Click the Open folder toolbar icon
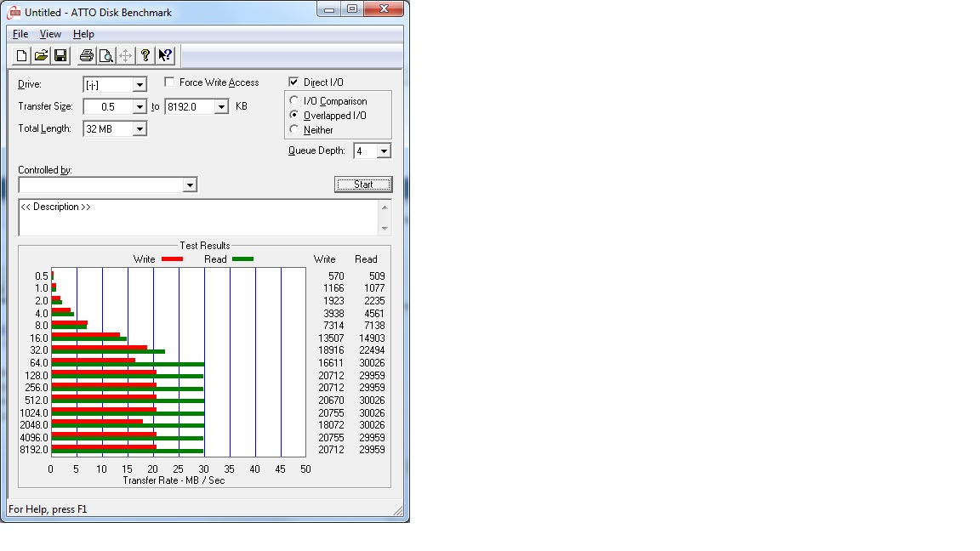 coord(41,56)
